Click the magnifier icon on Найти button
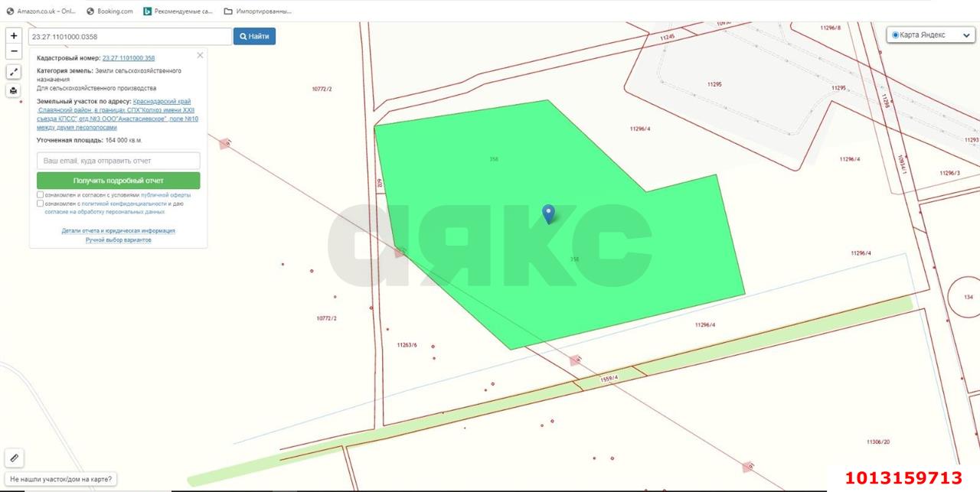This screenshot has height=492, width=980. 243,36
